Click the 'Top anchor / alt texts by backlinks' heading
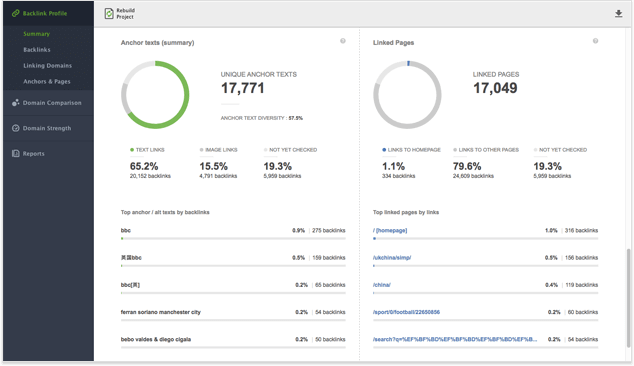634x366 pixels. tap(165, 212)
